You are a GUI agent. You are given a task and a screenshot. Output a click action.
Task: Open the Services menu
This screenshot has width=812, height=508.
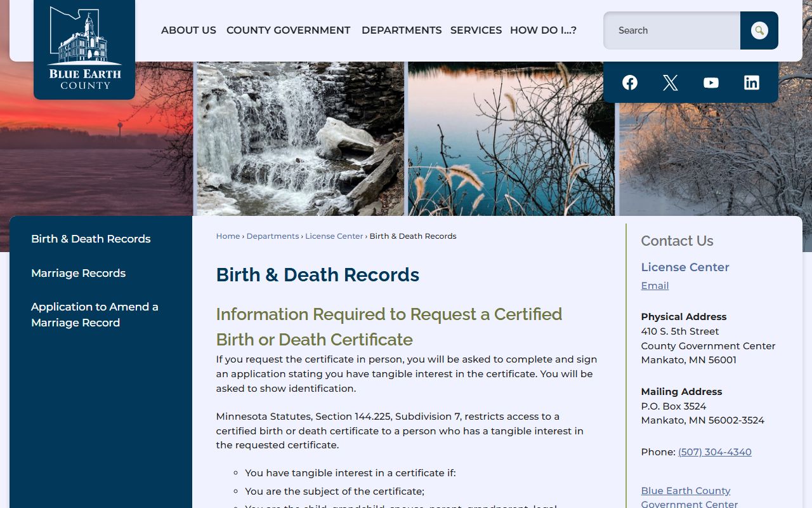pos(476,30)
